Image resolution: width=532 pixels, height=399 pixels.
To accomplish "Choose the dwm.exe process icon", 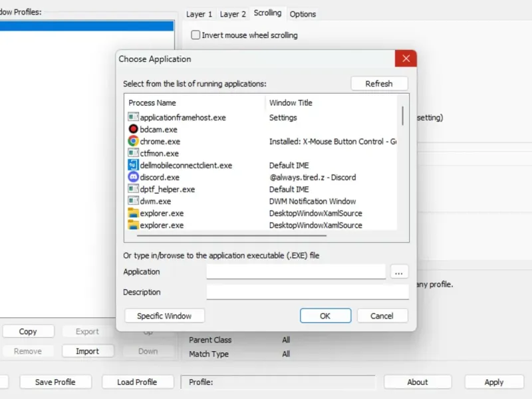I will click(x=133, y=201).
